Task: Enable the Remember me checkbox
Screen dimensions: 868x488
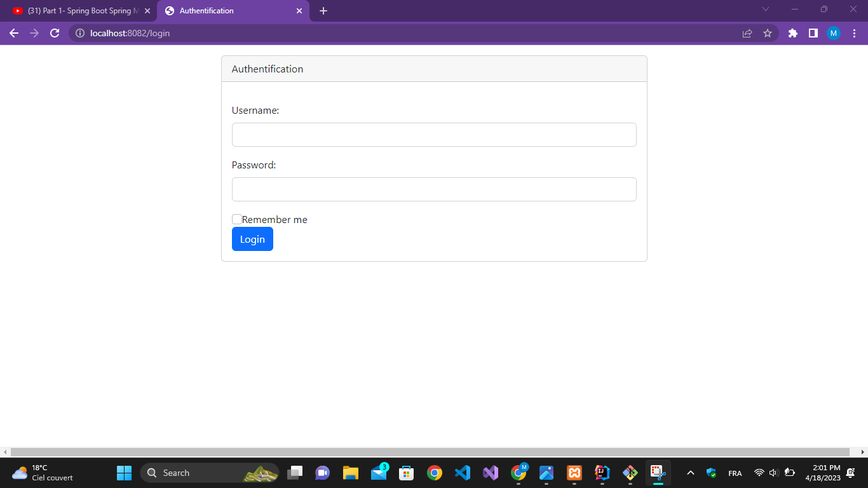Action: coord(236,219)
